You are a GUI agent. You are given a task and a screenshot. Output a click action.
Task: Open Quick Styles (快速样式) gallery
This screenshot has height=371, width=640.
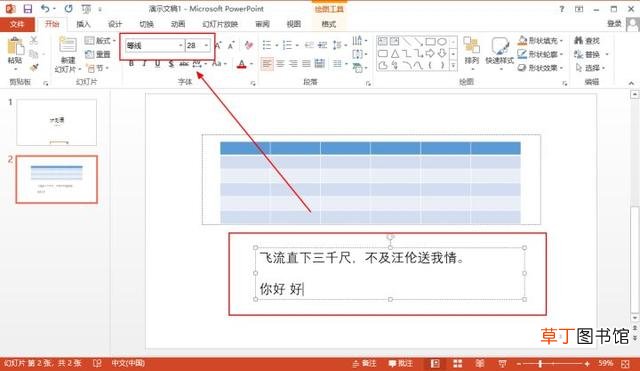(x=500, y=51)
